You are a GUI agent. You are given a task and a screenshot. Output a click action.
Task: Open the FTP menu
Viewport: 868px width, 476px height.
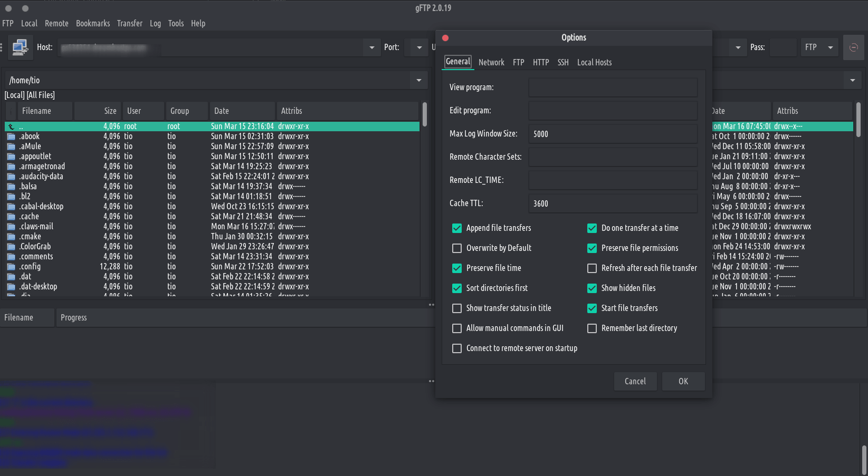click(x=8, y=23)
